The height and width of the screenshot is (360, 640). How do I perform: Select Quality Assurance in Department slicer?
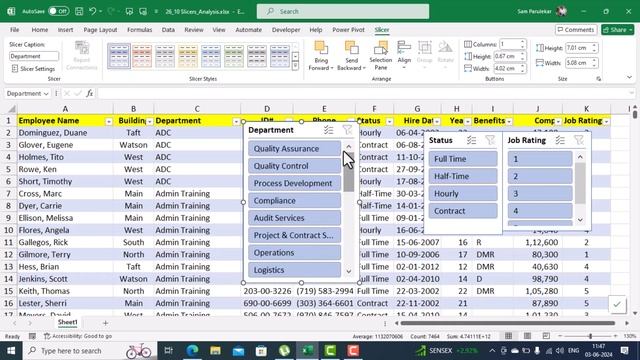click(294, 149)
